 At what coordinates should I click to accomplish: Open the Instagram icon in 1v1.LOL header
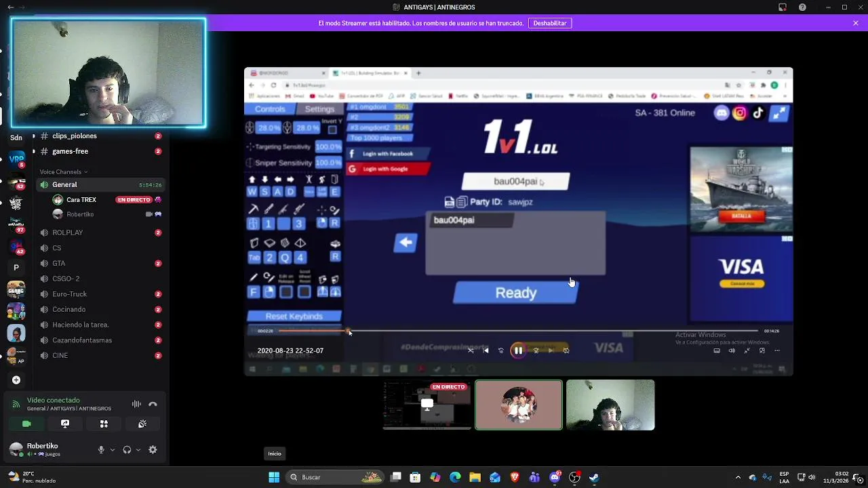coord(740,113)
